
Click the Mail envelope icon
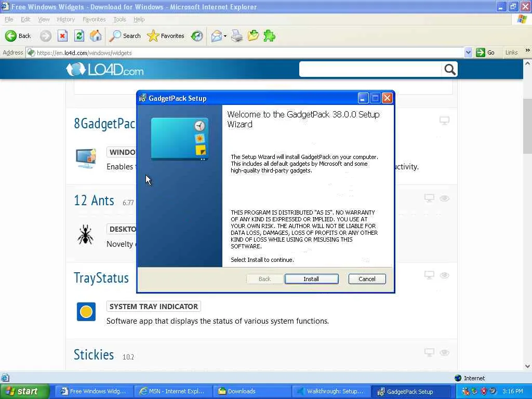216,36
